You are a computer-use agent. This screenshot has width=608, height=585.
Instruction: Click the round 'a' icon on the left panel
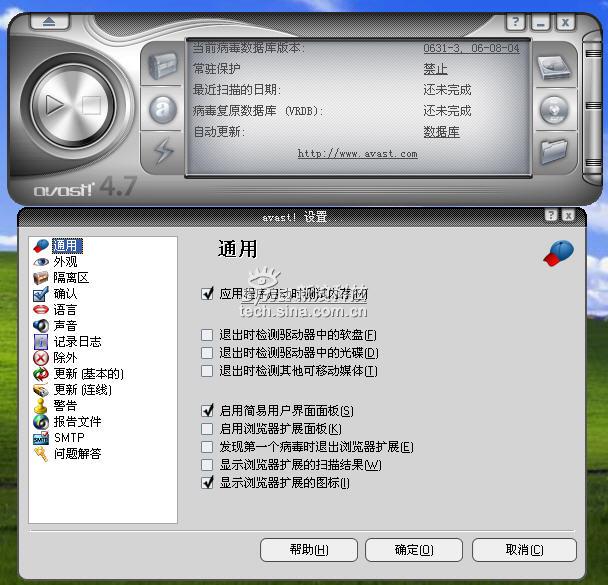[x=162, y=109]
